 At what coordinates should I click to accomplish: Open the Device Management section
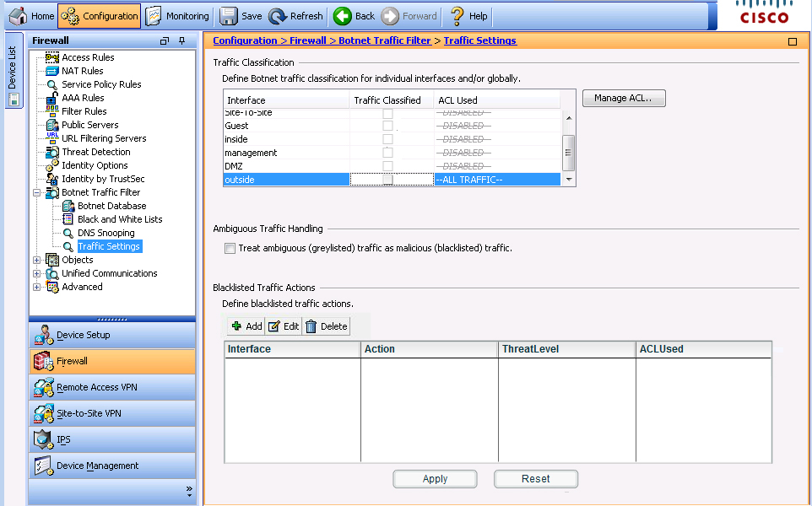97,466
